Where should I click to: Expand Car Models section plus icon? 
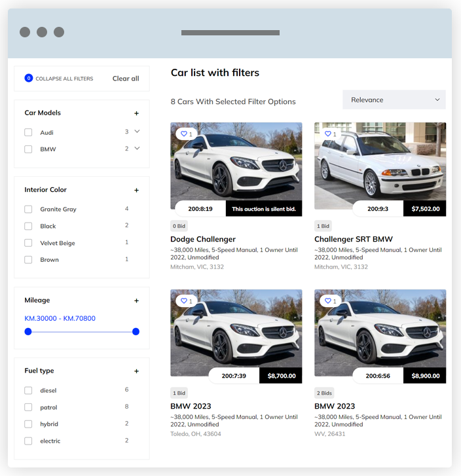point(136,113)
